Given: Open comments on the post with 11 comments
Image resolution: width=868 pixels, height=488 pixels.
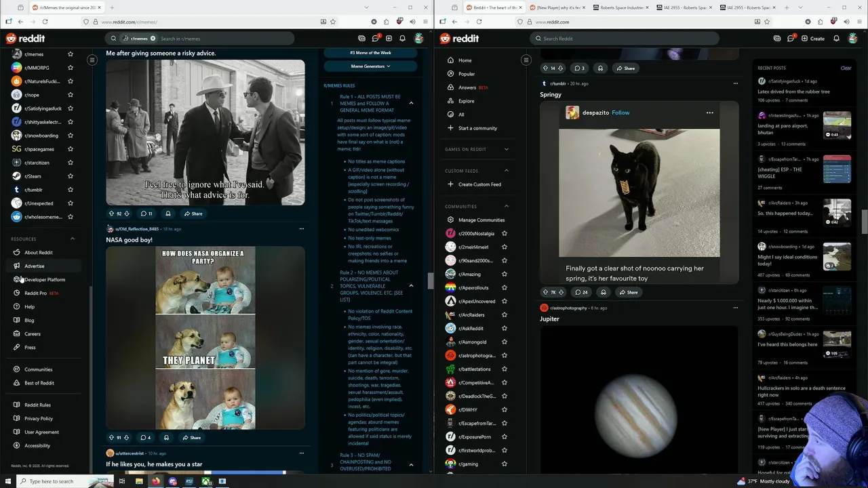Looking at the screenshot, I should 146,213.
